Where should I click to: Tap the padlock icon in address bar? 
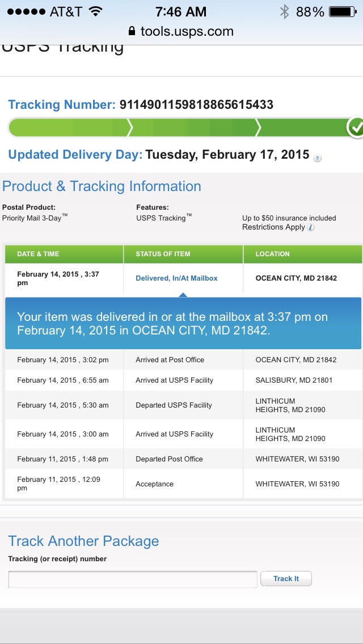coord(132,31)
